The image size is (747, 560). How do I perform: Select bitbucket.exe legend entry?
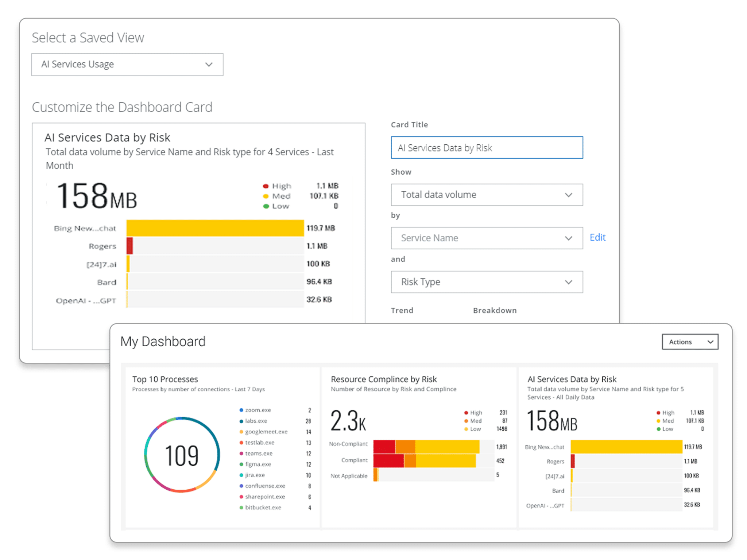pyautogui.click(x=263, y=507)
